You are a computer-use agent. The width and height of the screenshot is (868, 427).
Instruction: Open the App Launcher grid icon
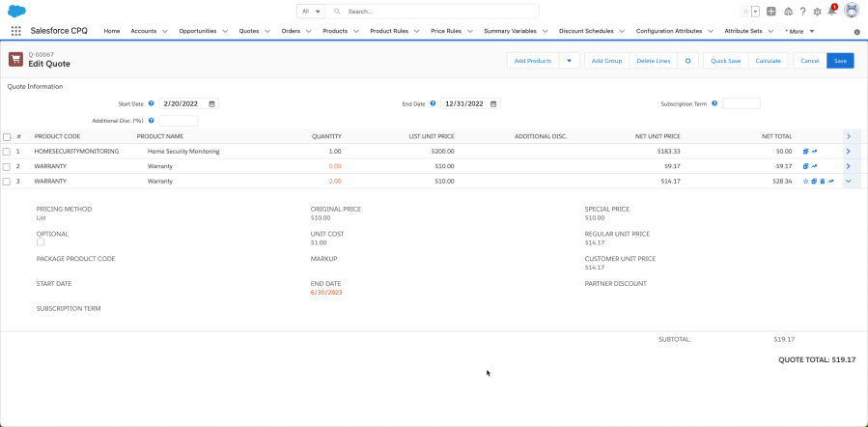click(x=15, y=31)
